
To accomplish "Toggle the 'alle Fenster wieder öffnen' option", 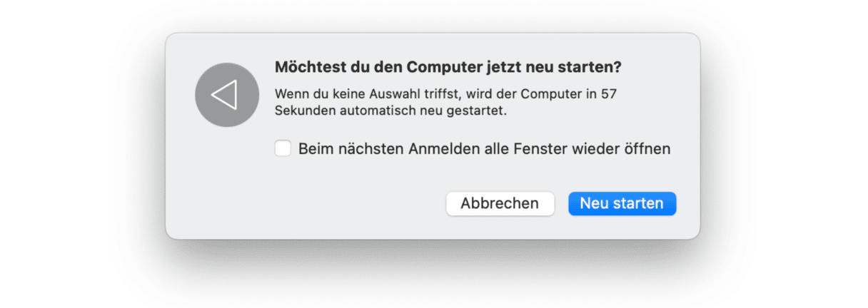I will tap(283, 149).
